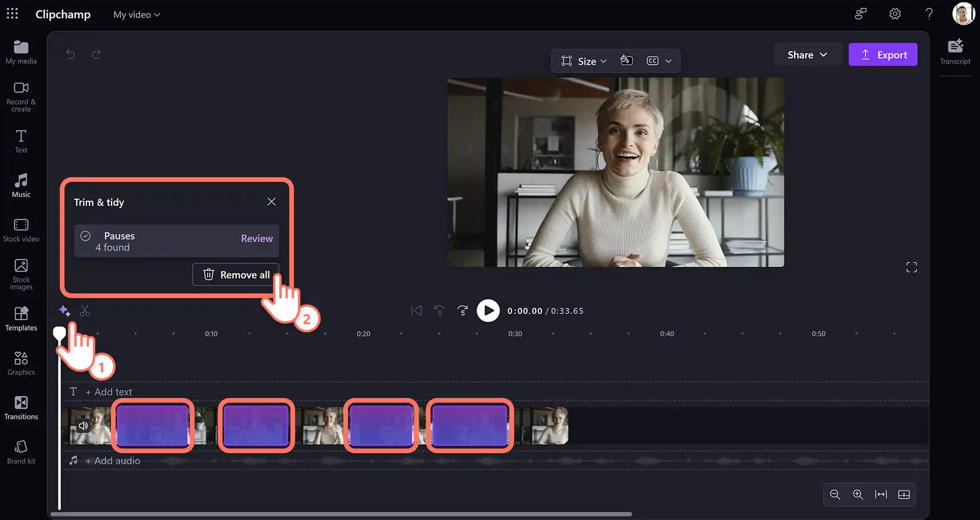Open the Stock video panel
Viewport: 980px width, 520px height.
(x=21, y=230)
